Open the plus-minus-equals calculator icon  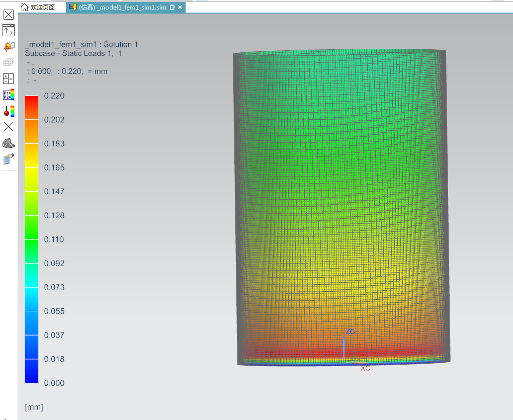[9, 78]
